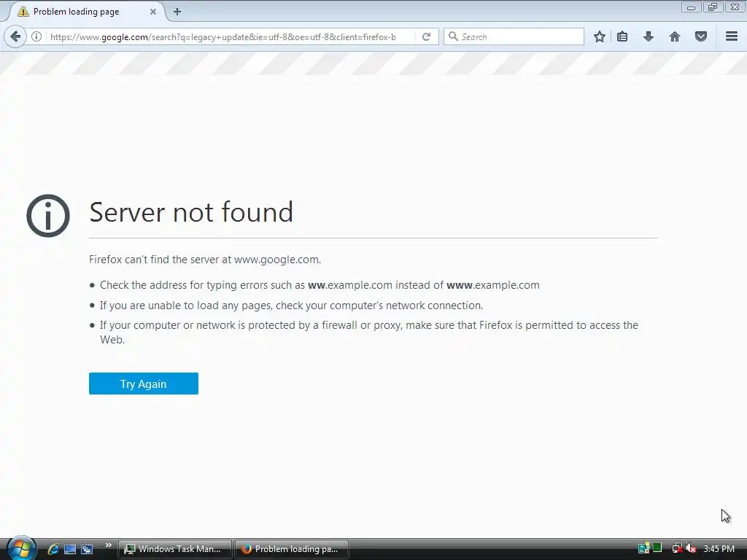Viewport: 747px width, 560px height.
Task: Open the Downloads arrow icon
Action: (648, 36)
